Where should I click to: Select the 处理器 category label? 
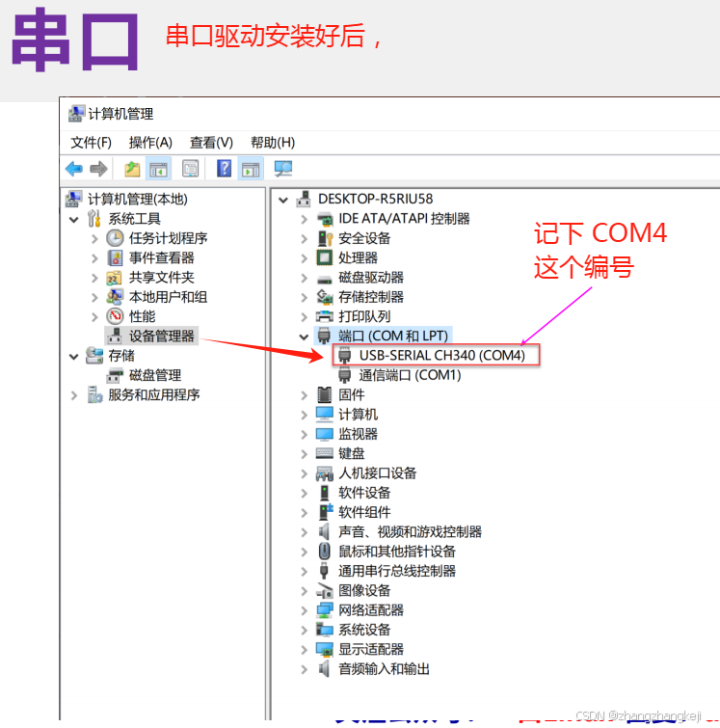tap(358, 258)
